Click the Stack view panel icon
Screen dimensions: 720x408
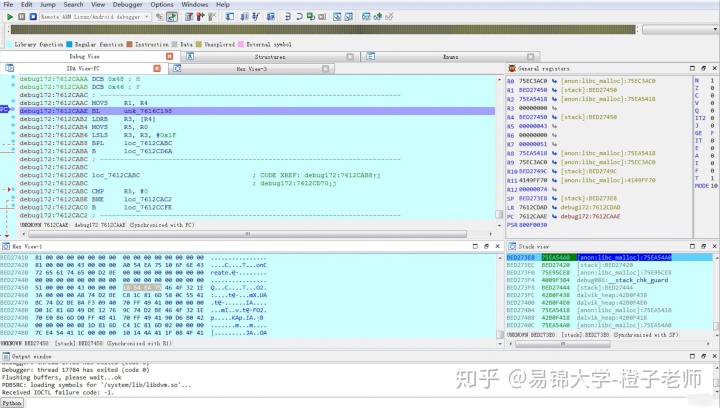(512, 246)
